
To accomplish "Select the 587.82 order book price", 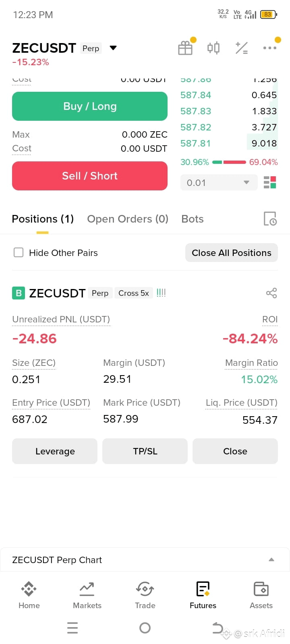I will 196,127.
